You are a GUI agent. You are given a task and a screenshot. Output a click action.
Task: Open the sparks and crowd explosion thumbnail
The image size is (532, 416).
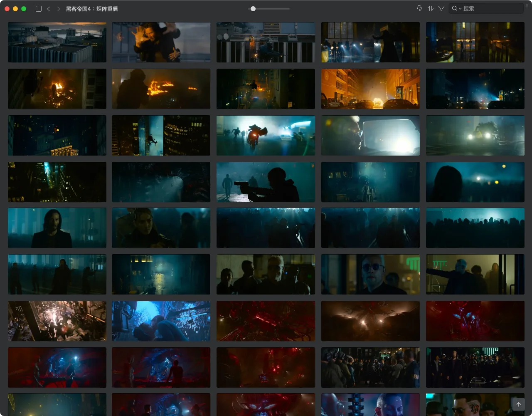click(57, 321)
